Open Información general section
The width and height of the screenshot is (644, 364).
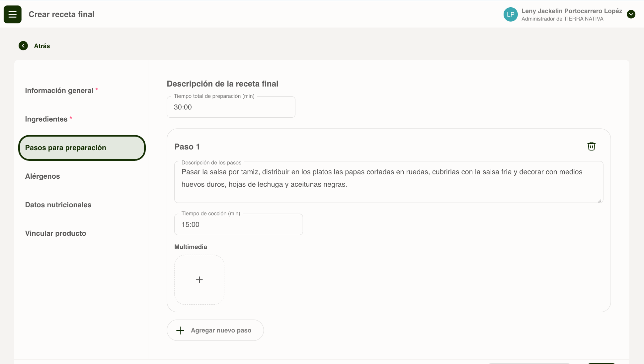59,91
